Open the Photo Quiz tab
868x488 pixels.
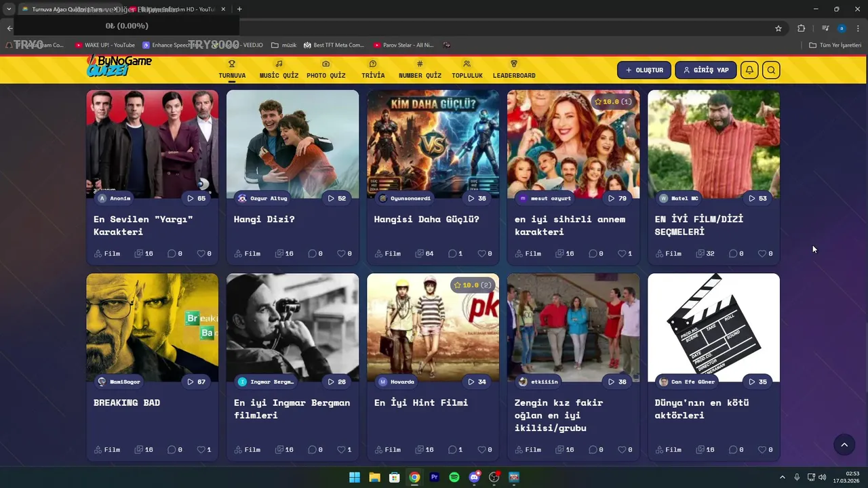click(325, 69)
